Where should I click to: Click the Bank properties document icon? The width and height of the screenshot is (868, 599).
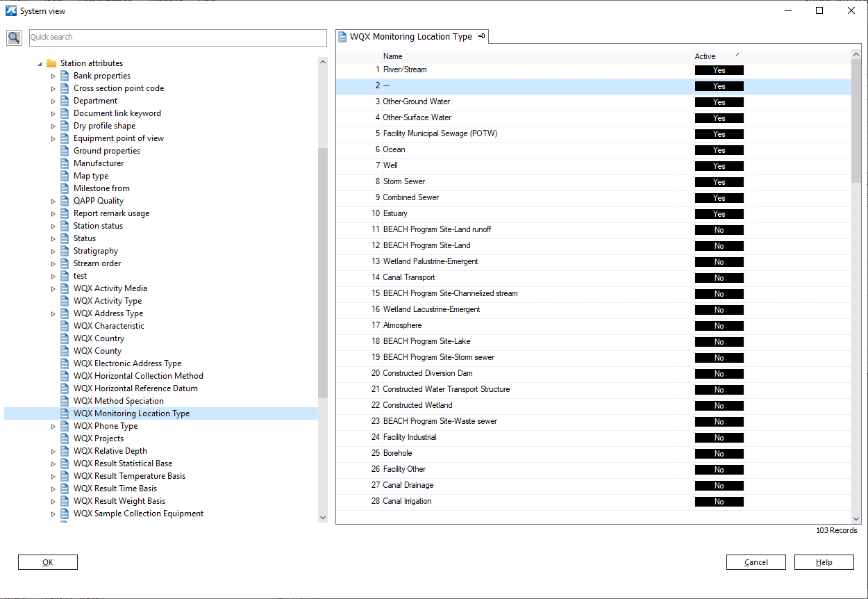pyautogui.click(x=65, y=76)
